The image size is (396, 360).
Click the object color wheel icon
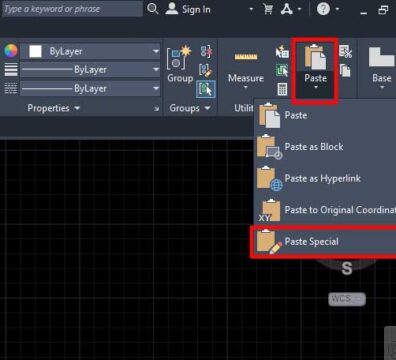(x=11, y=51)
